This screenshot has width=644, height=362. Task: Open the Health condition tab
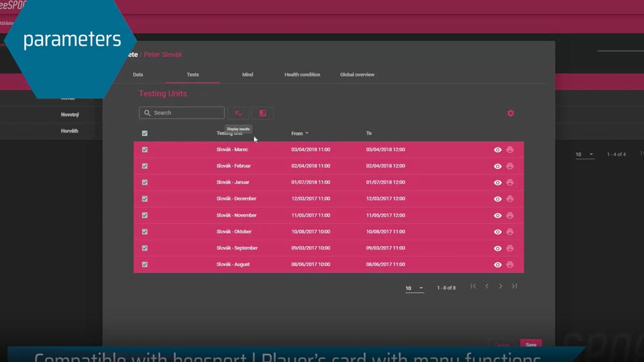(302, 74)
